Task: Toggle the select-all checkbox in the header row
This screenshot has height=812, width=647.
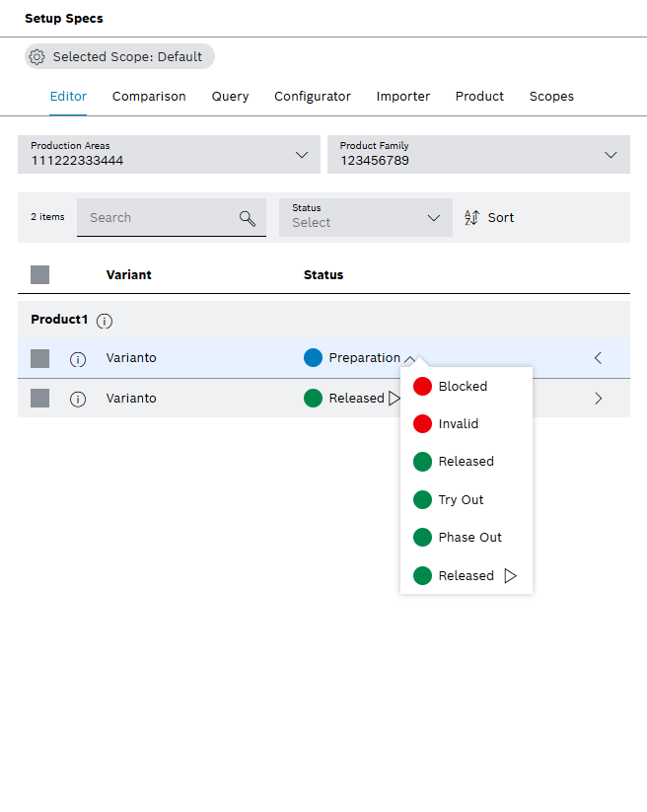Action: pos(39,274)
